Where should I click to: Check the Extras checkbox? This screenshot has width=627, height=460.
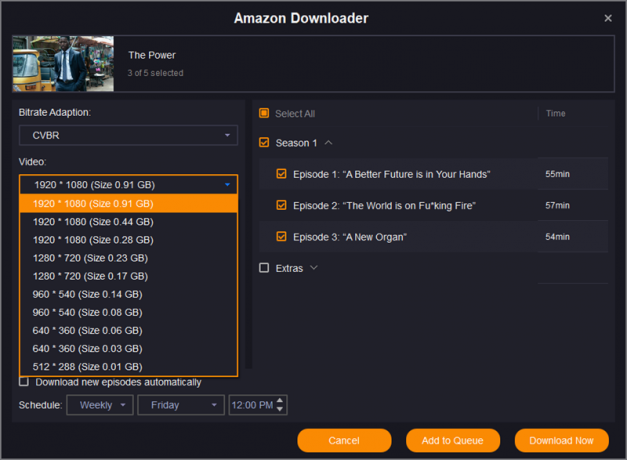(264, 268)
